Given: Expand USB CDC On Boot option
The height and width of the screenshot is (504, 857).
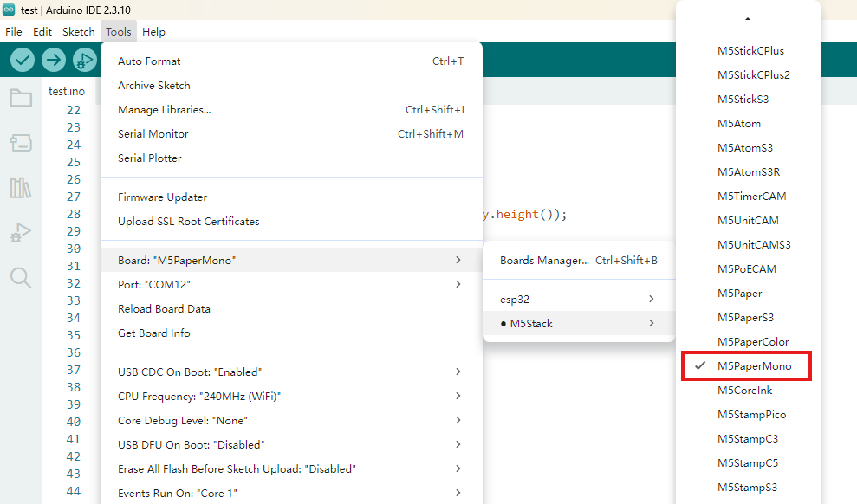Looking at the screenshot, I should 291,372.
